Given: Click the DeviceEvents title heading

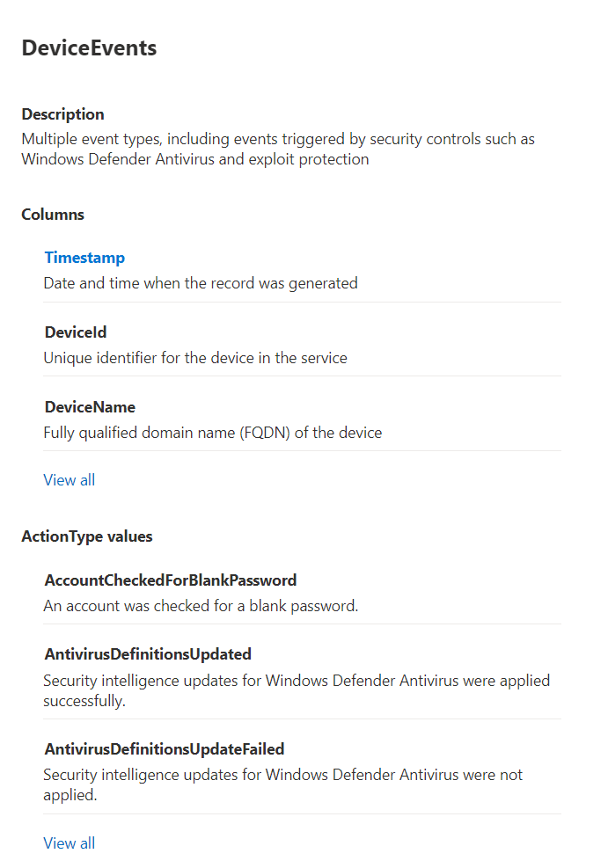Looking at the screenshot, I should (x=89, y=48).
